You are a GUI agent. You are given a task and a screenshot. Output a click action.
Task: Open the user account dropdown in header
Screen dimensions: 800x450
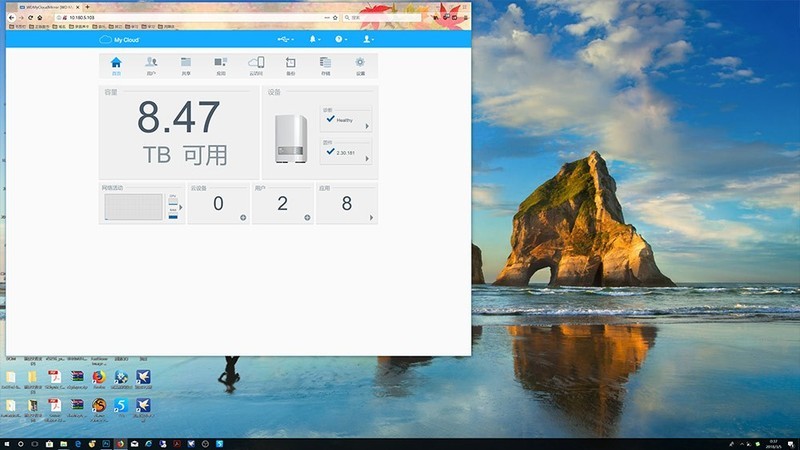coord(368,39)
